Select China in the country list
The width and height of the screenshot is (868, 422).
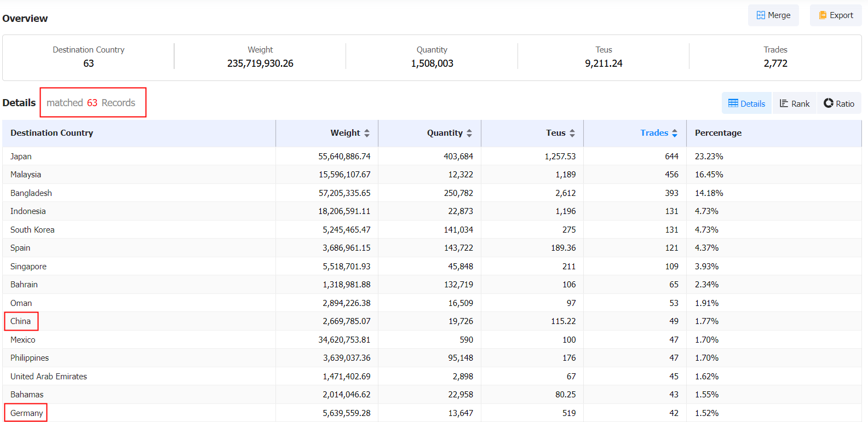[21, 321]
